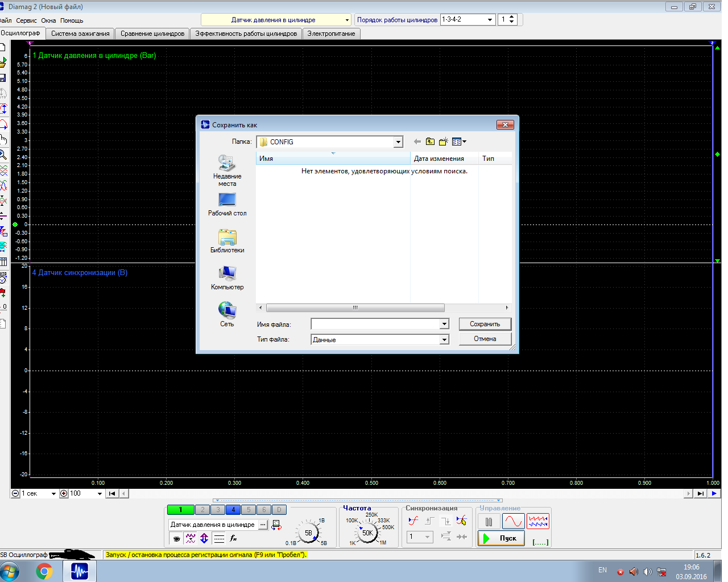Click the sensor probe swap icon beside sensor field
Screen dimensions: 728x582
(276, 525)
